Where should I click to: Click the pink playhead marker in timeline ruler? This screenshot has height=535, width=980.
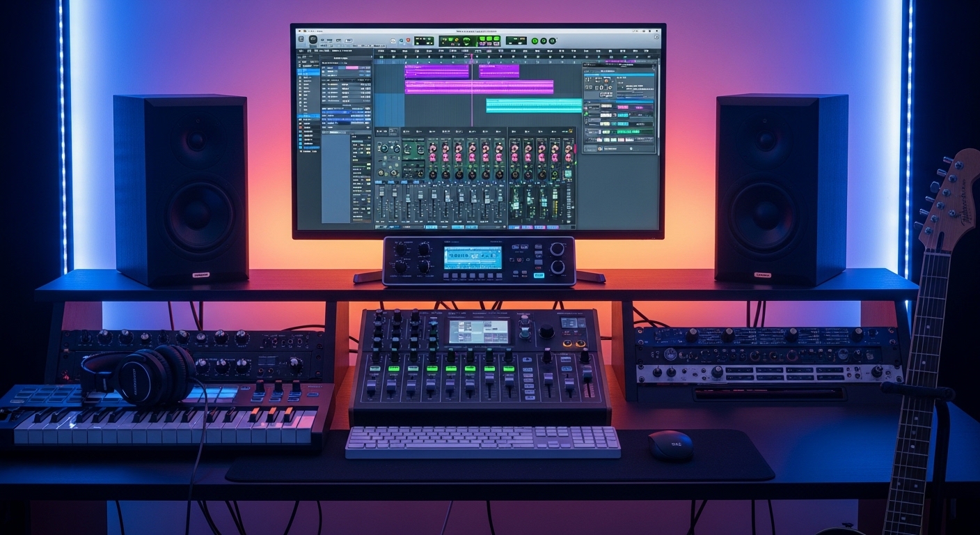472,56
